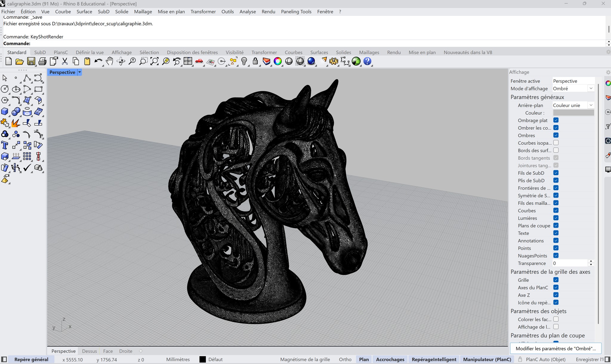Select the Circle tool in left toolbar
611x364 pixels.
5,89
